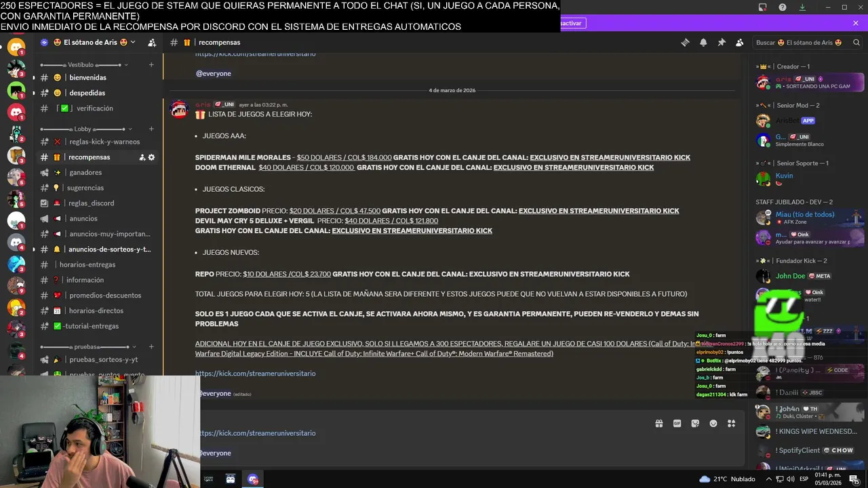Add channel to pruebas category plus

[x=151, y=347]
